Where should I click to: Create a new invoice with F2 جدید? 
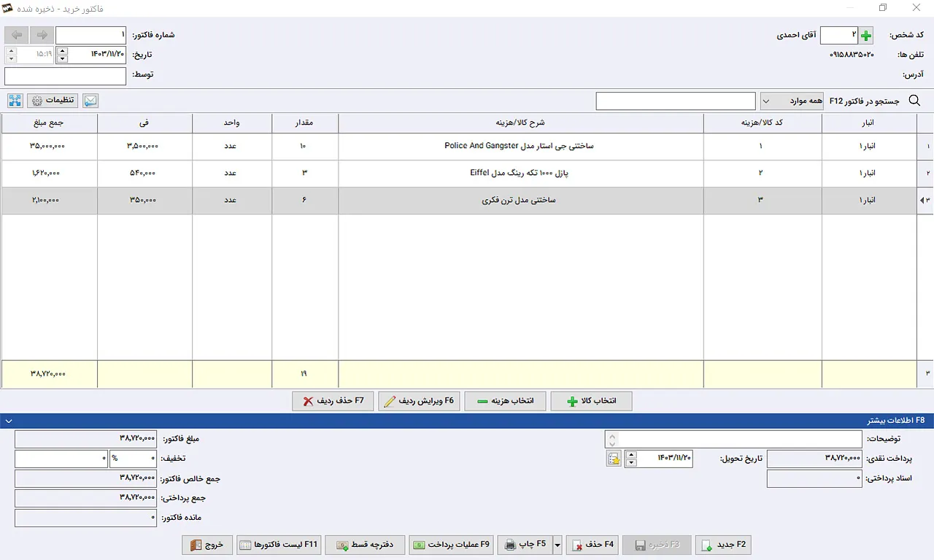(x=723, y=545)
